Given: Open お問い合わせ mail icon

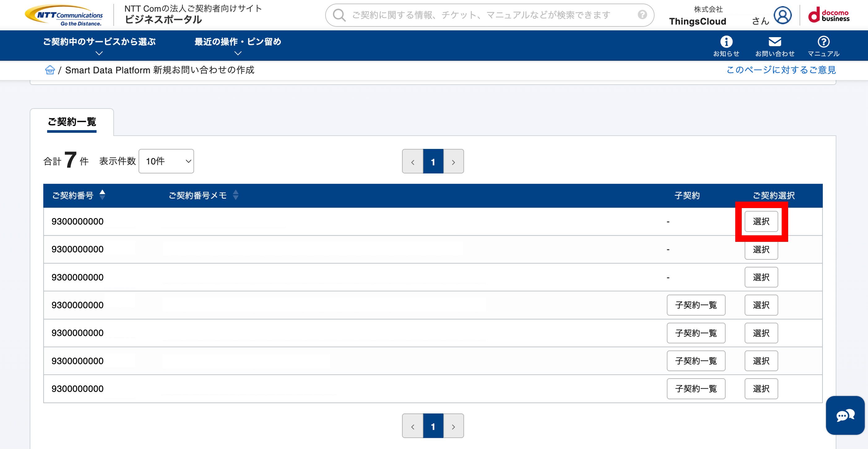Looking at the screenshot, I should [x=775, y=46].
